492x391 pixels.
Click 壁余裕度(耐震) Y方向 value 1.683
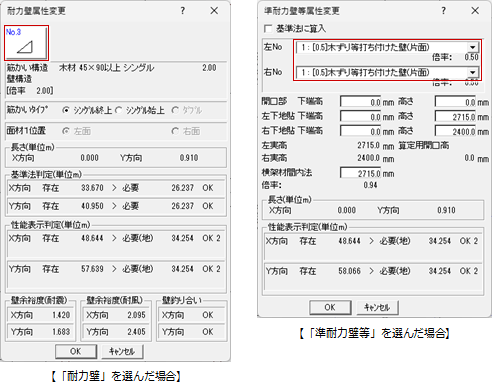coord(61,332)
